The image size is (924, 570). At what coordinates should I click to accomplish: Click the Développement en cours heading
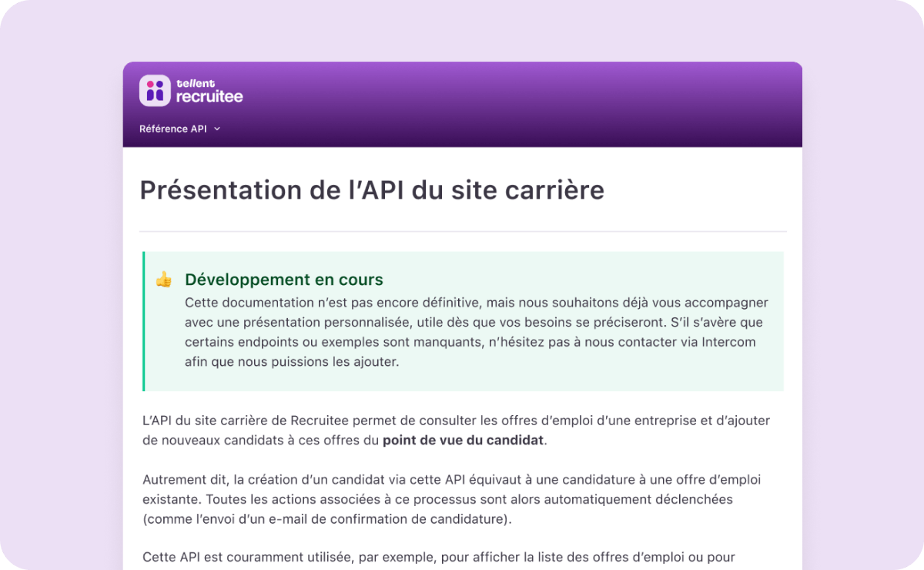point(284,280)
